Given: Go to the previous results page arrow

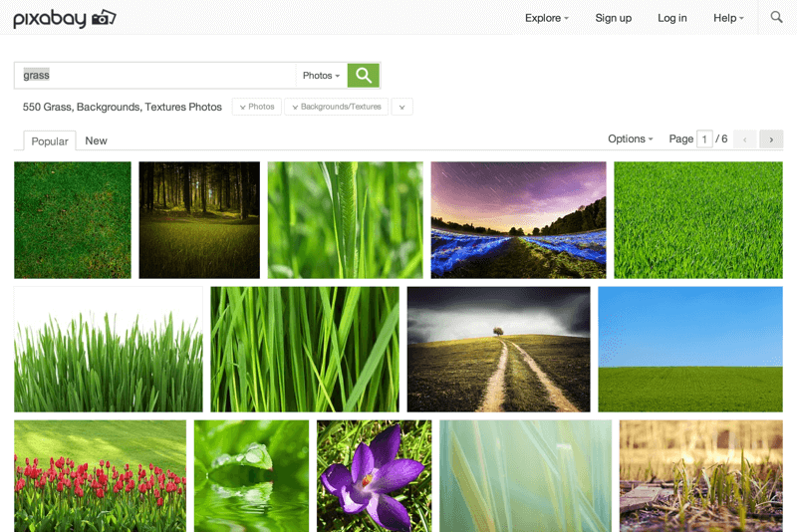Looking at the screenshot, I should point(744,139).
